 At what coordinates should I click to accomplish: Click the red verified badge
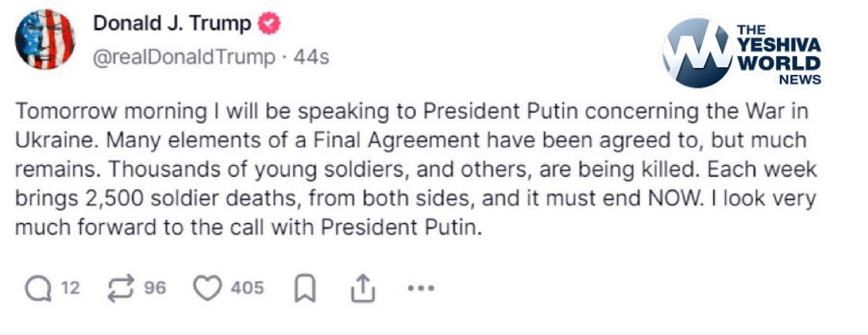pyautogui.click(x=269, y=24)
